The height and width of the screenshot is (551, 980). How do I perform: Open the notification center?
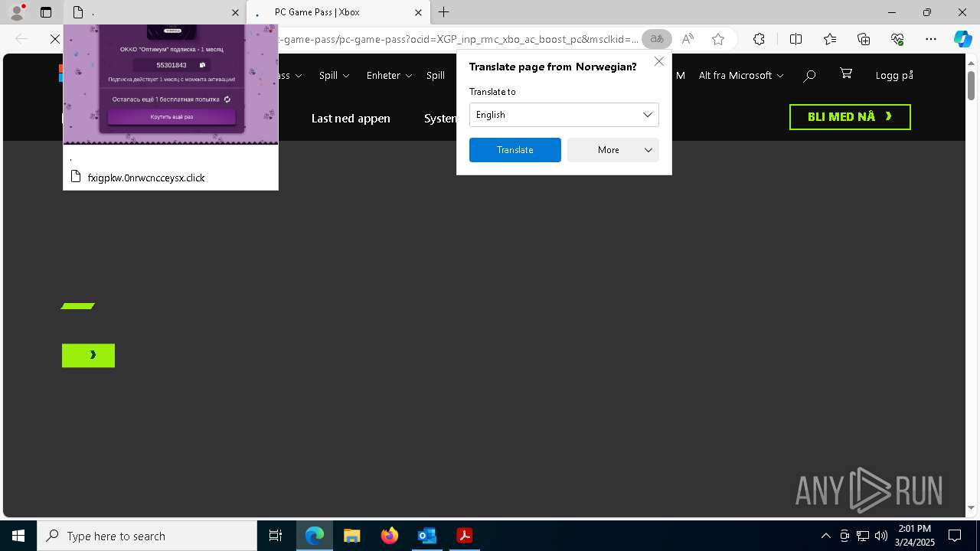click(955, 536)
